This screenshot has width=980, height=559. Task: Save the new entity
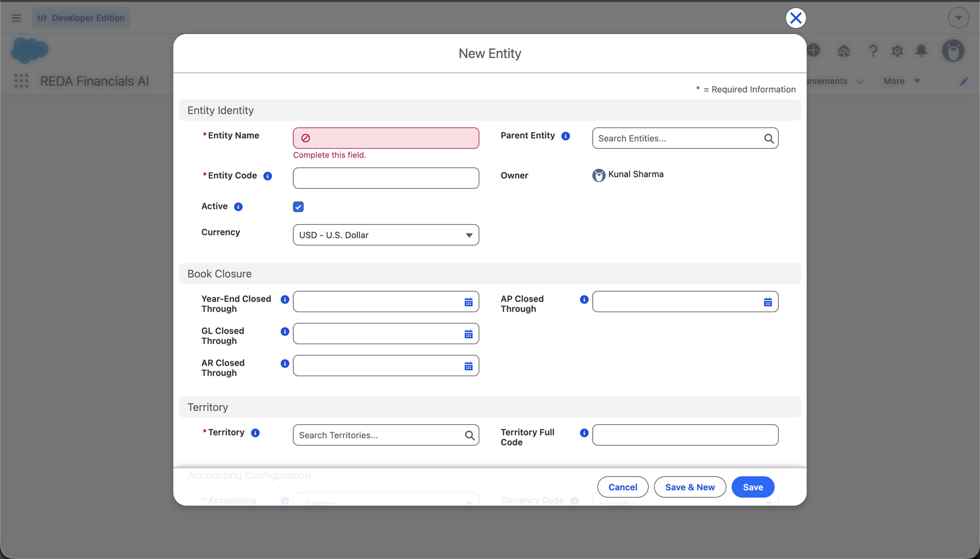pyautogui.click(x=753, y=487)
